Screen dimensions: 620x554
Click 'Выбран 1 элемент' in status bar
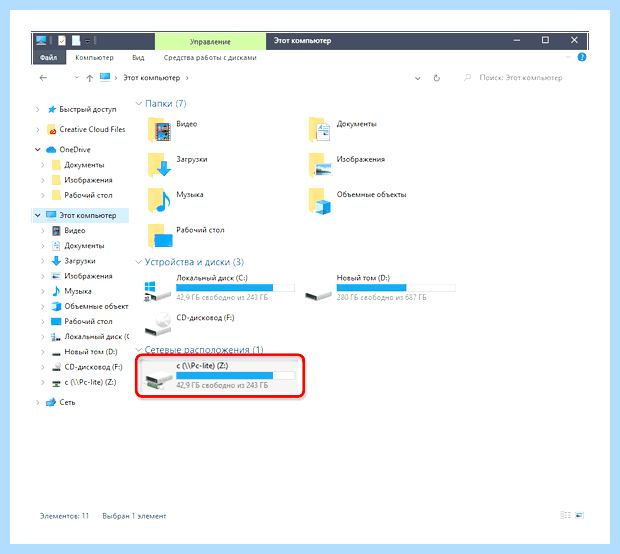(x=134, y=516)
